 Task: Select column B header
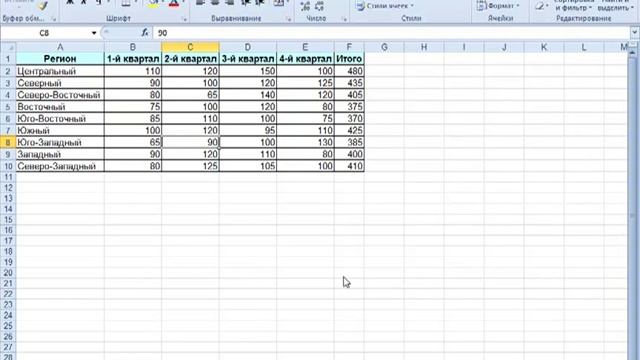point(133,47)
